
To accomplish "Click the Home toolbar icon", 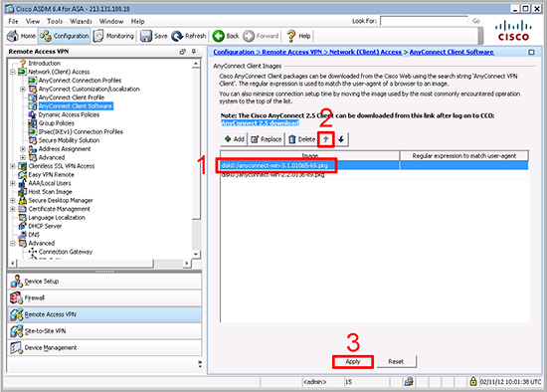I will coord(13,36).
